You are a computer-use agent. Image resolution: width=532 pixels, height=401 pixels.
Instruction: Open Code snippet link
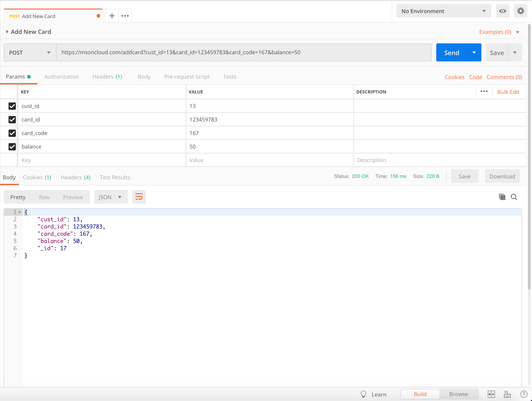pyautogui.click(x=475, y=77)
